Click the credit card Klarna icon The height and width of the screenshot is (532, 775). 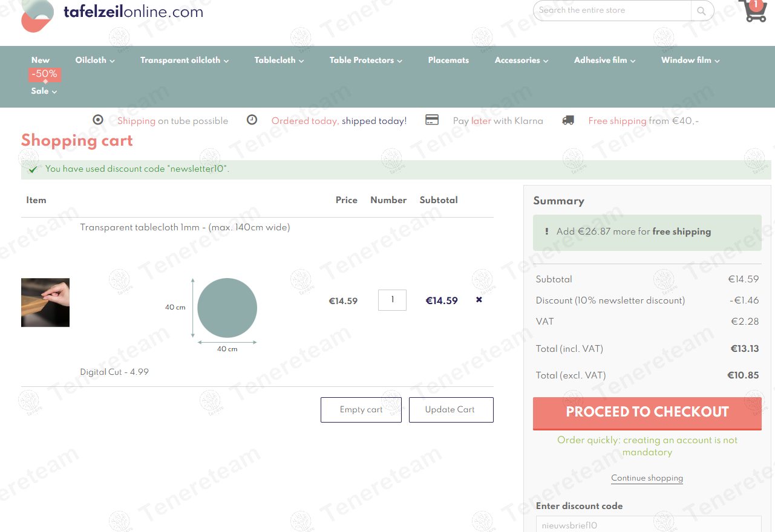[x=432, y=120]
